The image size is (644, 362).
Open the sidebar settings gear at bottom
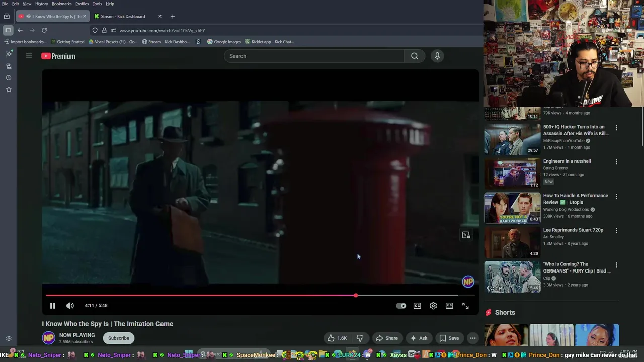pos(9,339)
